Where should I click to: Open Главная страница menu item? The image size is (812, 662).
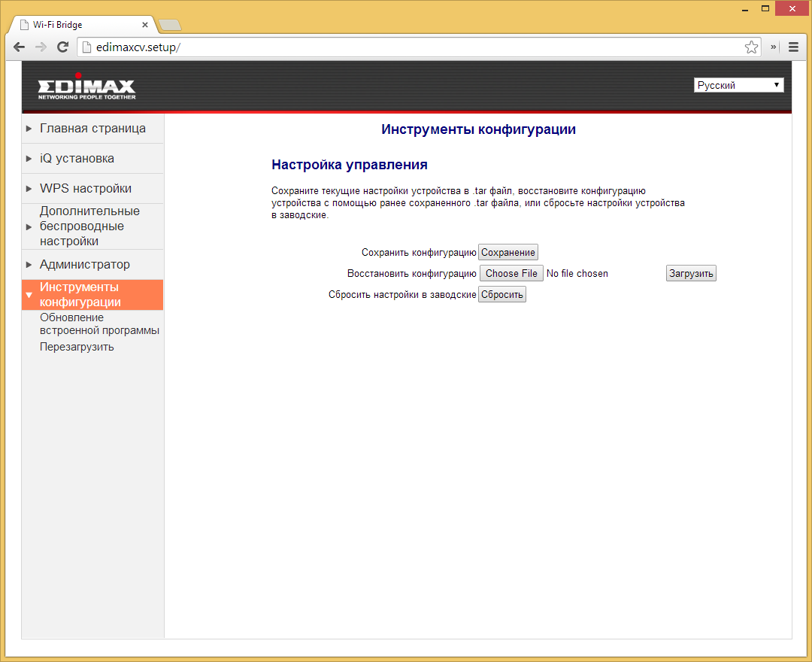tap(92, 129)
